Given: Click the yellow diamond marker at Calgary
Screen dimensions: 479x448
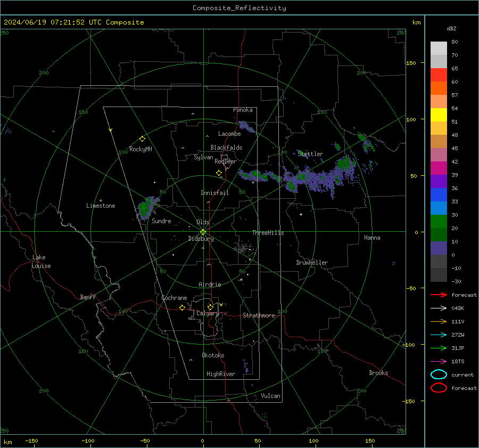Looking at the screenshot, I should pos(210,307).
